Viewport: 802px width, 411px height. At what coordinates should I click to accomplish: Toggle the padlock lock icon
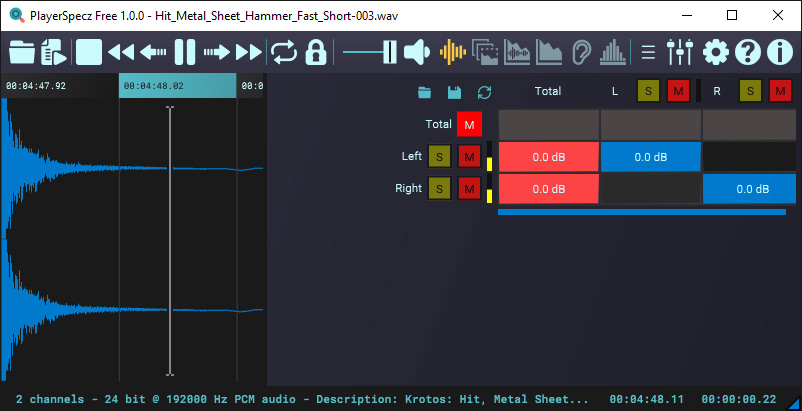[x=316, y=52]
